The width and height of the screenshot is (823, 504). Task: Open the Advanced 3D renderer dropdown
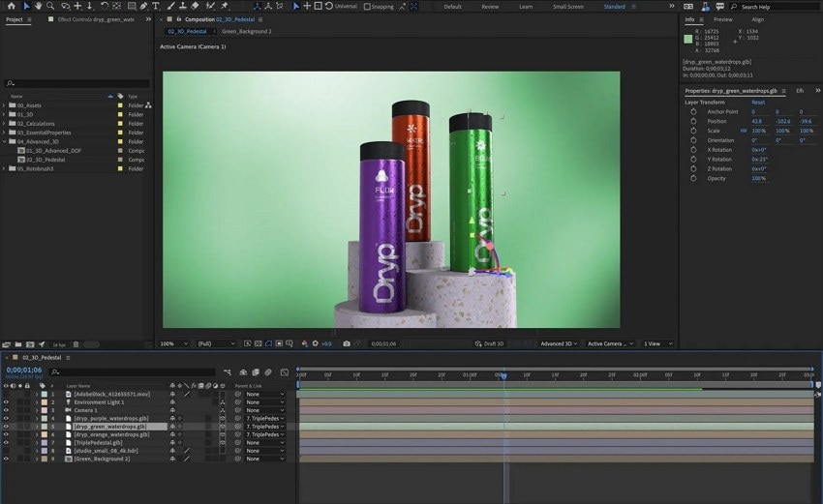coord(559,343)
